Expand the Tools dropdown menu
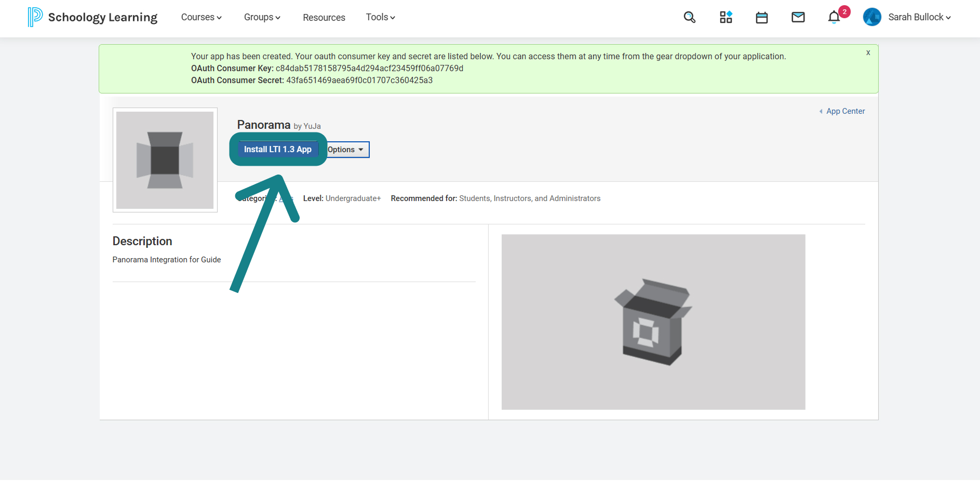 pyautogui.click(x=381, y=17)
